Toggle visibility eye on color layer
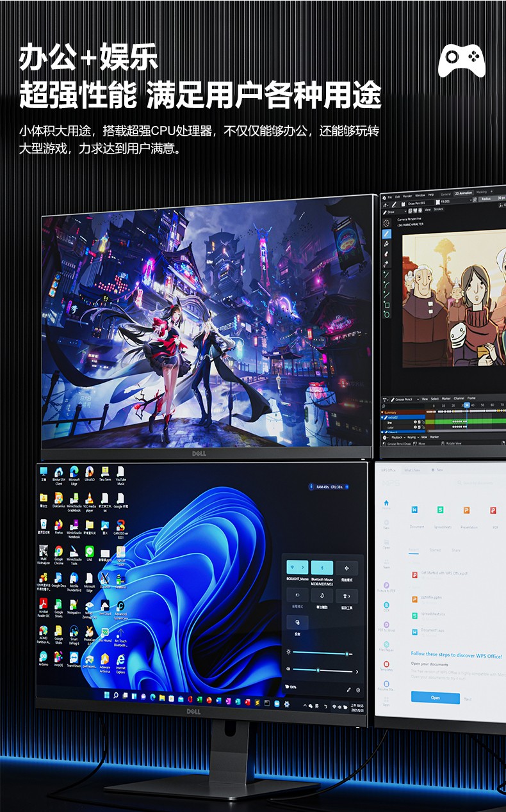The image size is (506, 812). pos(415,427)
